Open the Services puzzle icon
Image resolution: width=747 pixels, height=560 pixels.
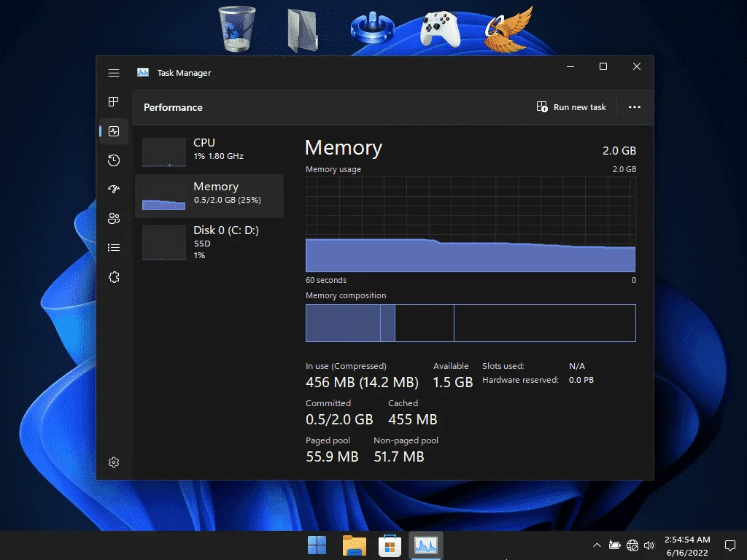[x=113, y=277]
